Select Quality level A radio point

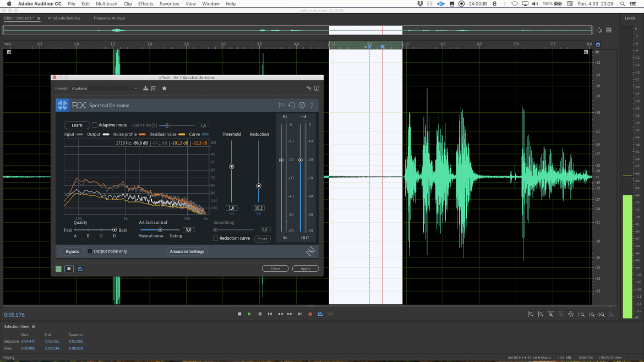click(x=75, y=230)
